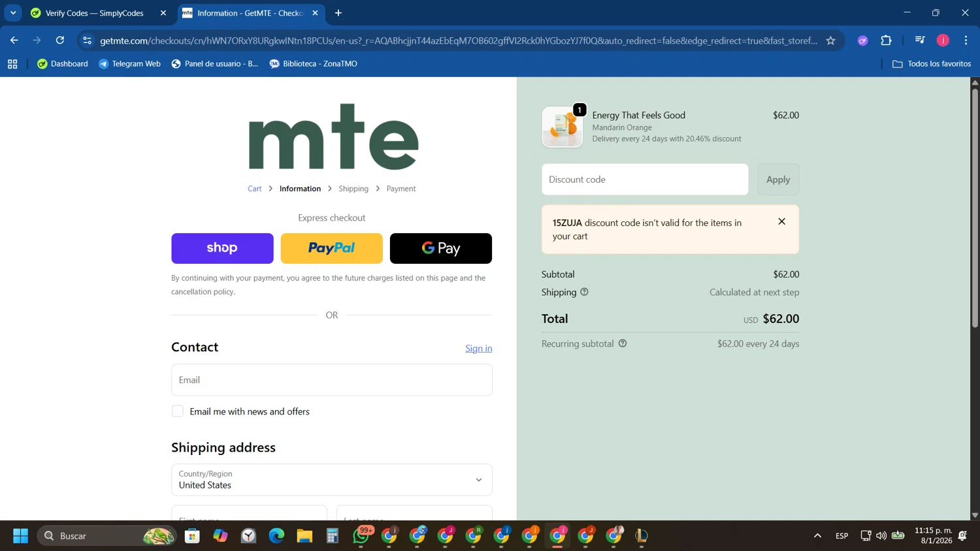The image size is (980, 551).
Task: Open the media control icon in toolbar
Action: (920, 40)
